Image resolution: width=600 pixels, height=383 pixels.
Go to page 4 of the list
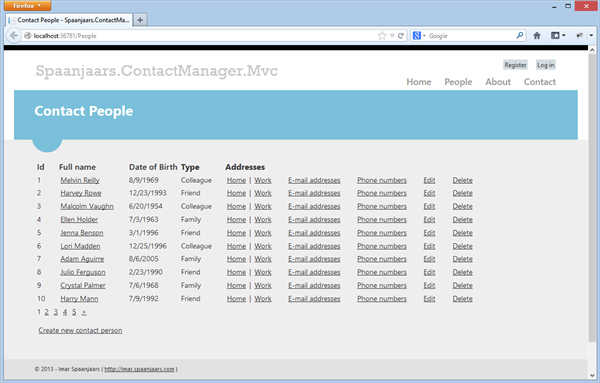[x=65, y=312]
